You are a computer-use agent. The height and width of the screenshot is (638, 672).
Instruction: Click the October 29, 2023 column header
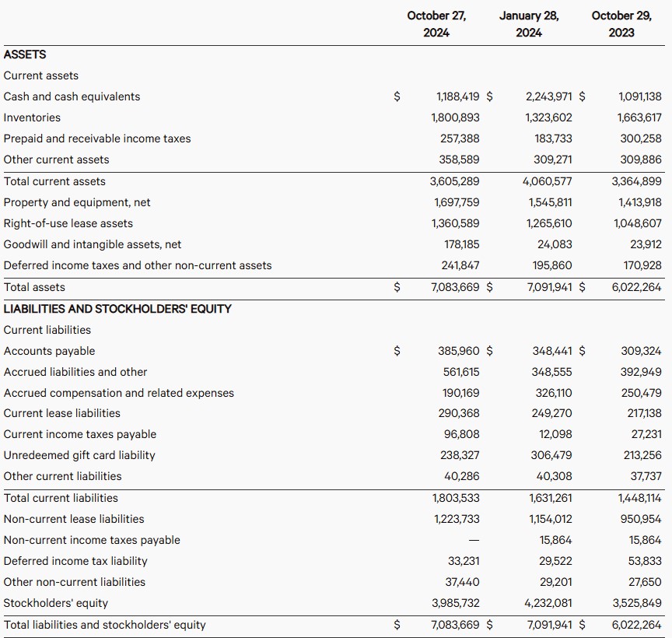pos(621,24)
